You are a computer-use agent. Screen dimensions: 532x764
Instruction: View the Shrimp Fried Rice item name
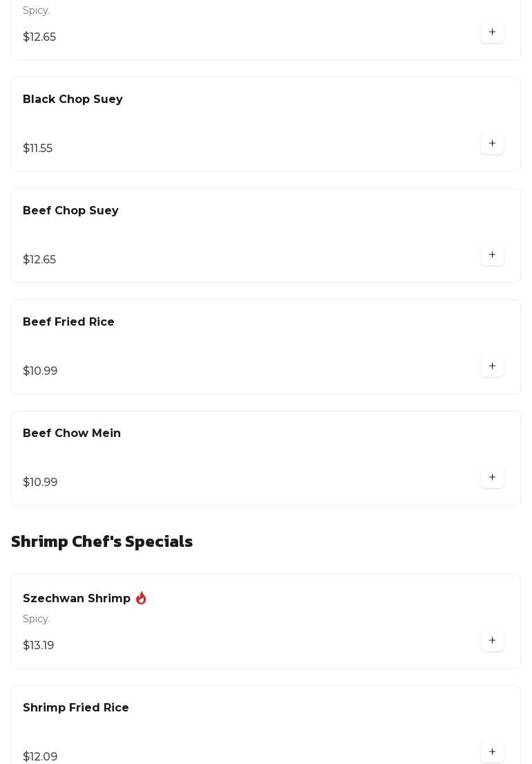[x=76, y=707]
